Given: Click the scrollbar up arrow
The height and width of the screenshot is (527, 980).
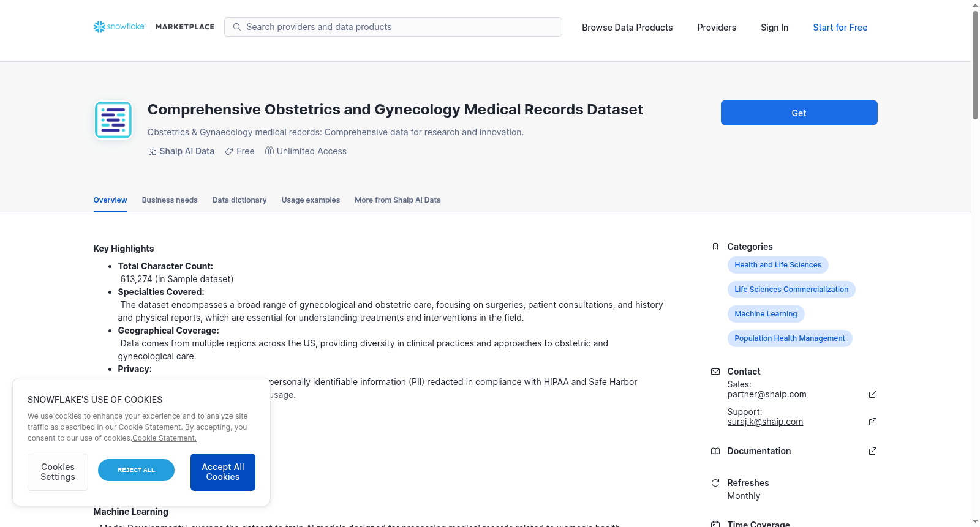Looking at the screenshot, I should point(975,5).
